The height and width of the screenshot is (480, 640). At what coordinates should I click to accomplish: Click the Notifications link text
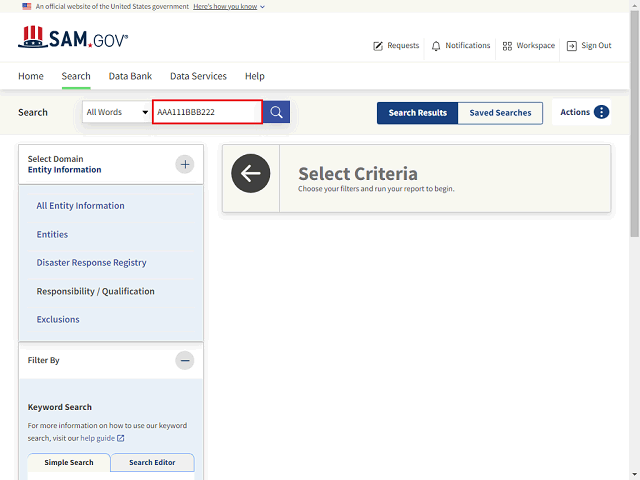(x=468, y=45)
